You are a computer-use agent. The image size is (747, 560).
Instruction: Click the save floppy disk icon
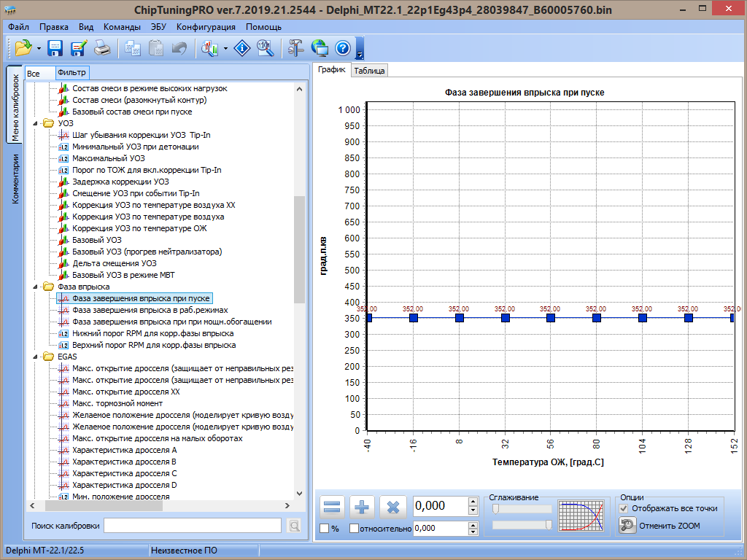(55, 49)
